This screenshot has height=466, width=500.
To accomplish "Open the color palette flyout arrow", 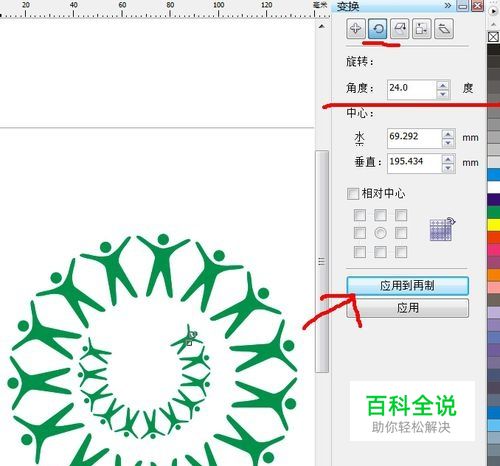I will pyautogui.click(x=493, y=11).
